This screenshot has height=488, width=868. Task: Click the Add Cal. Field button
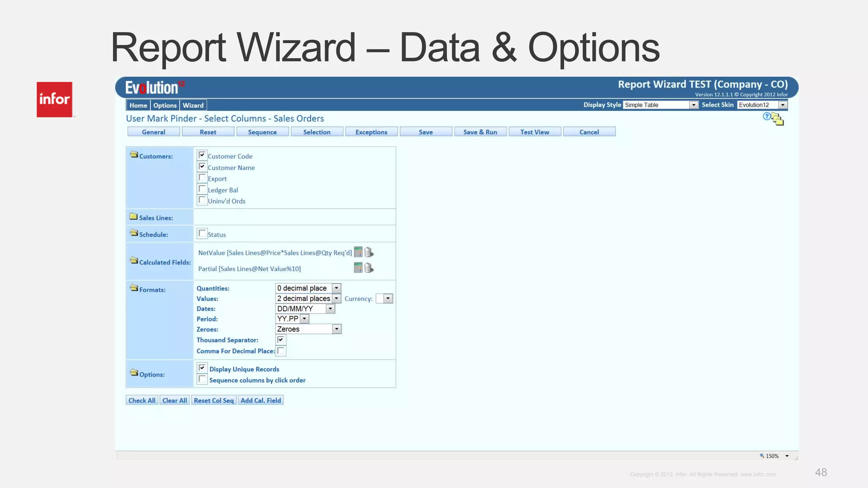(261, 400)
